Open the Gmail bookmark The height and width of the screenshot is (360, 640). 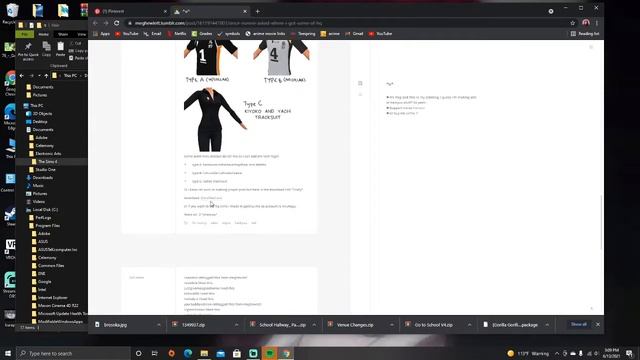(x=354, y=34)
